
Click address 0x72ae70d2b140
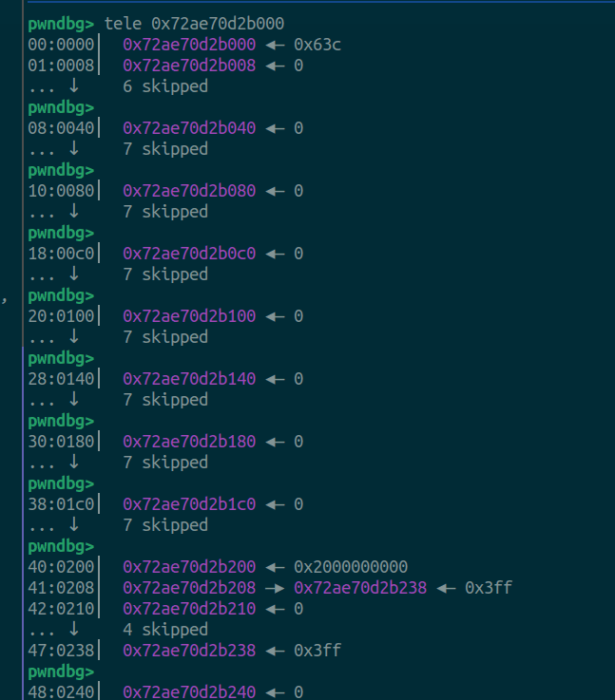189,379
